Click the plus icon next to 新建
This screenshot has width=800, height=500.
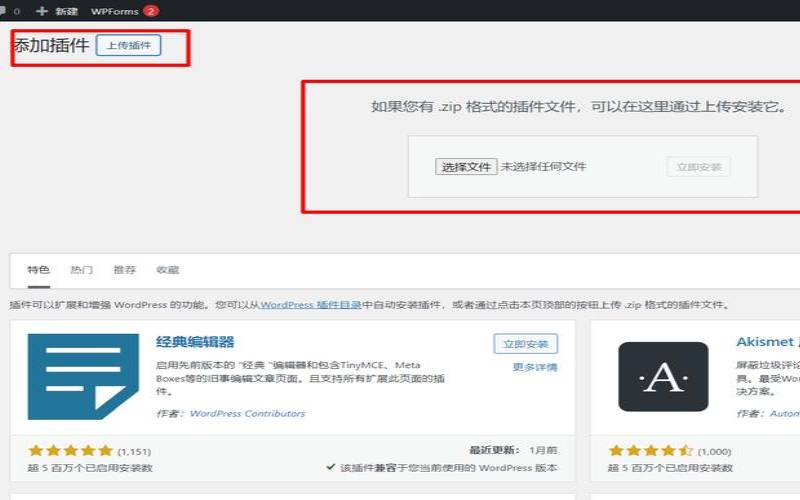[x=42, y=11]
